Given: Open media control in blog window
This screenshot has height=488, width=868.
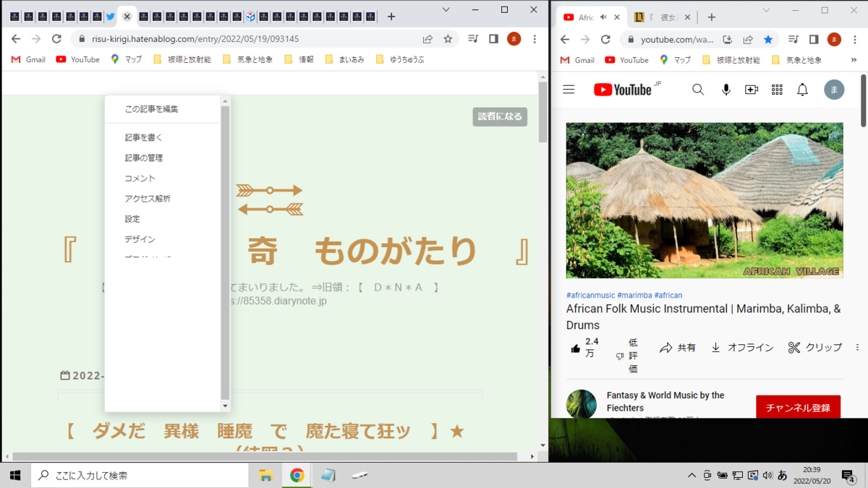Looking at the screenshot, I should tap(473, 39).
